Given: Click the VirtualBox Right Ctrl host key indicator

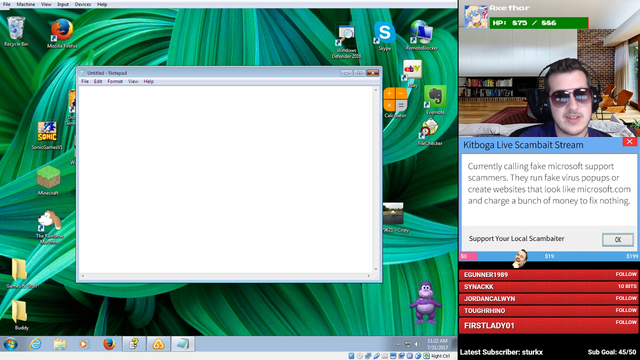Looking at the screenshot, I should (440, 356).
